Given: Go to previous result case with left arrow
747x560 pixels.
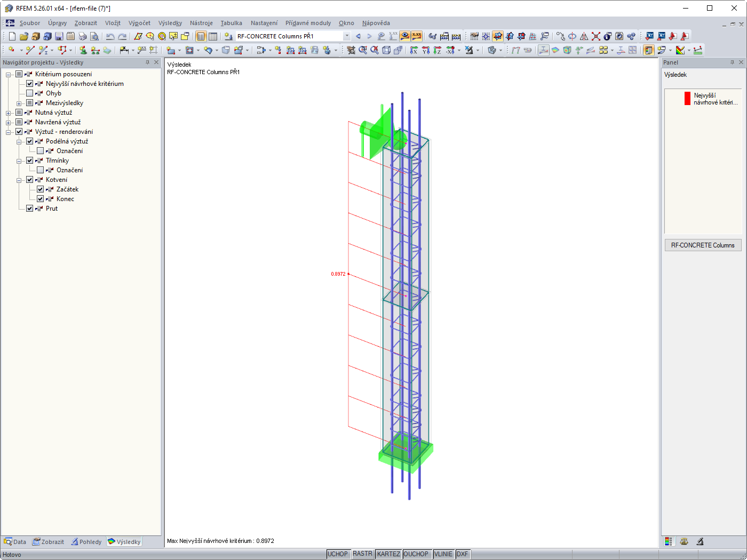Looking at the screenshot, I should tap(358, 36).
